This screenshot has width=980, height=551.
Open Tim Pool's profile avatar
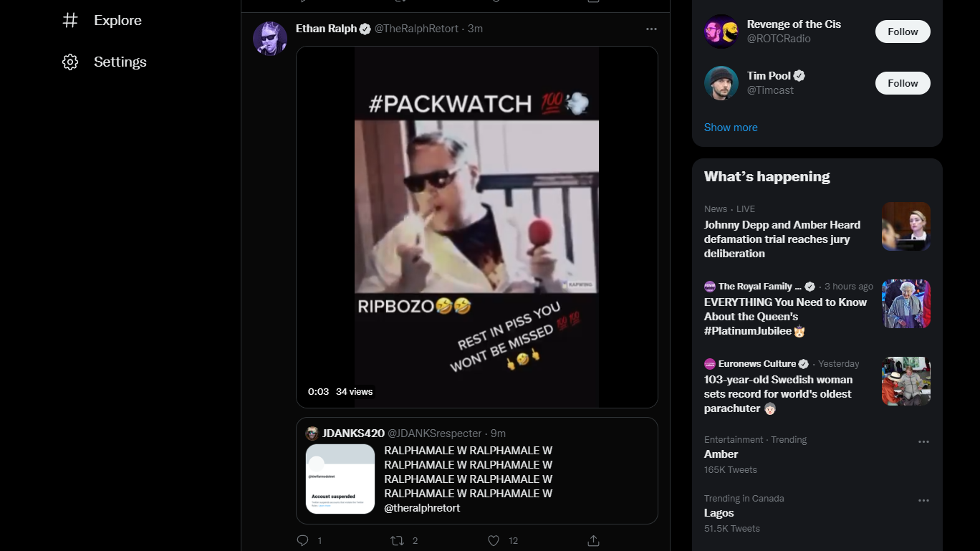pyautogui.click(x=721, y=83)
